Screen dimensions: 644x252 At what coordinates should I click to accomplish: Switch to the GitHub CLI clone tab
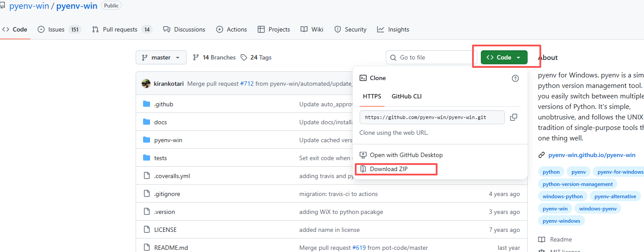click(x=406, y=96)
